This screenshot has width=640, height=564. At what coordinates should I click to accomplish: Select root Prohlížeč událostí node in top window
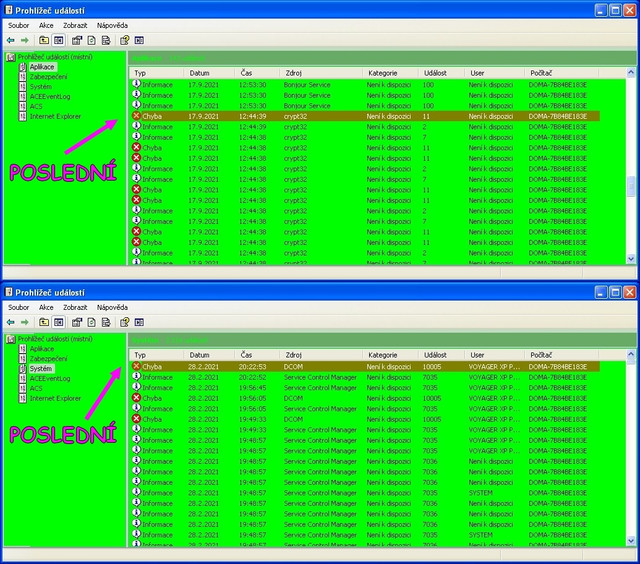(55, 57)
